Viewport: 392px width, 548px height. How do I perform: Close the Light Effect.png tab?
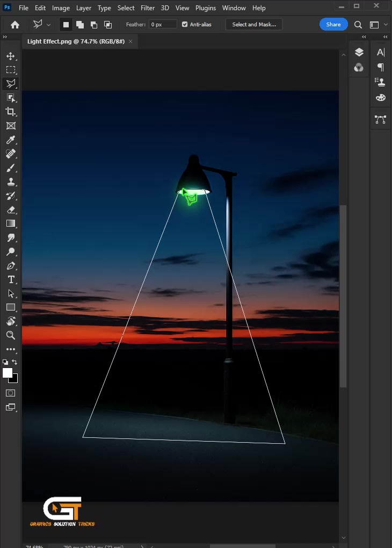tap(130, 41)
